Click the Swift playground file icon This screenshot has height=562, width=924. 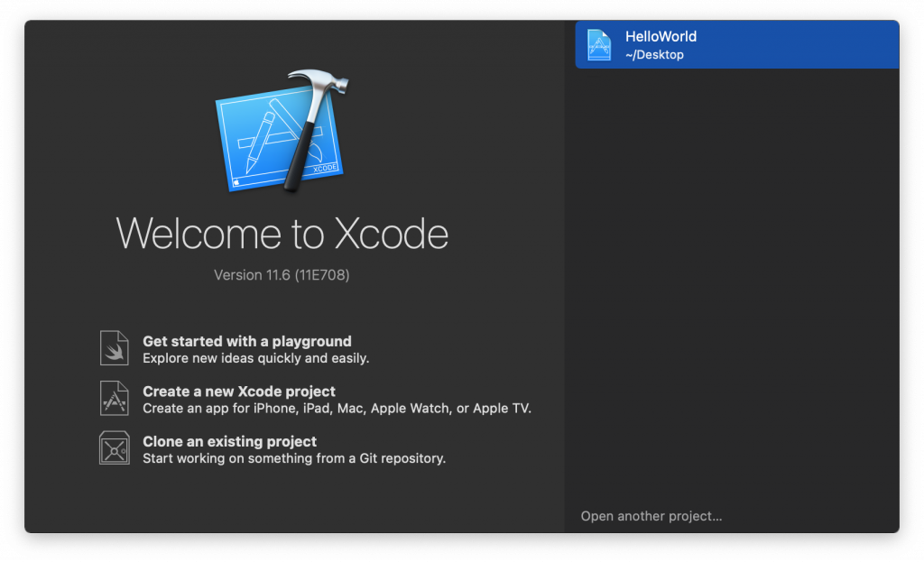tap(115, 348)
